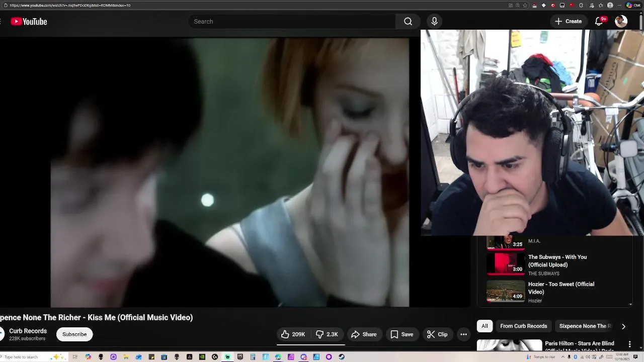Open the more actions ellipsis menu
This screenshot has height=362, width=644.
click(x=464, y=334)
